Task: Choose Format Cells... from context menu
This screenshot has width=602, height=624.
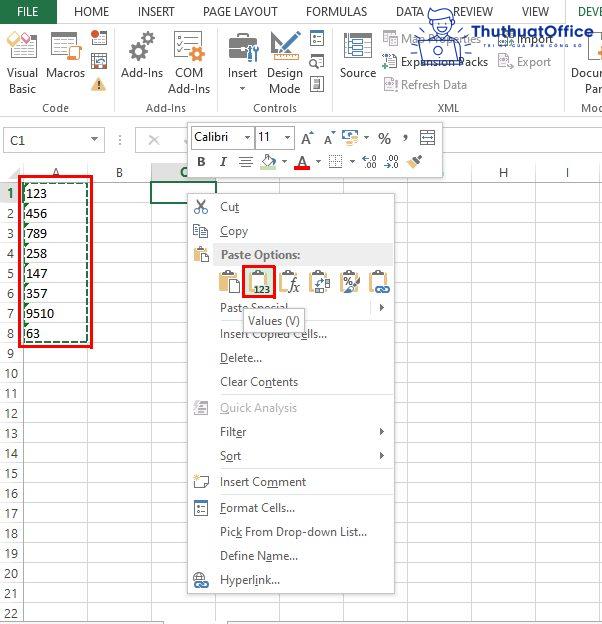Action: [x=291, y=508]
